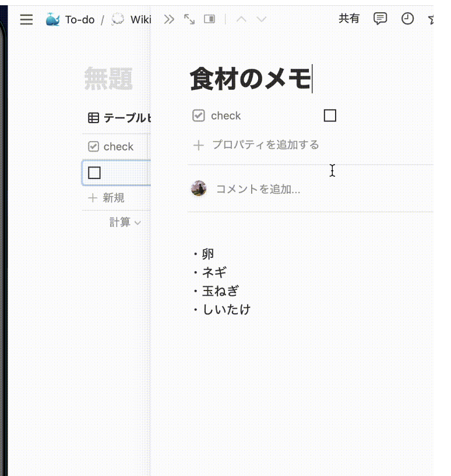Viewport: 451px width, 476px height.
Task: Open the hamburger sidebar menu
Action: [26, 20]
